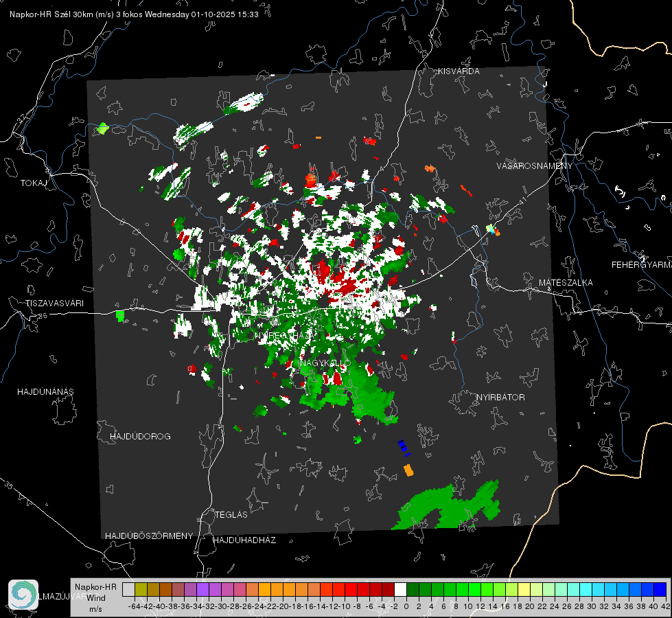Select the MÁTÉSZALKA city label
This screenshot has height=618, width=672.
tap(566, 283)
